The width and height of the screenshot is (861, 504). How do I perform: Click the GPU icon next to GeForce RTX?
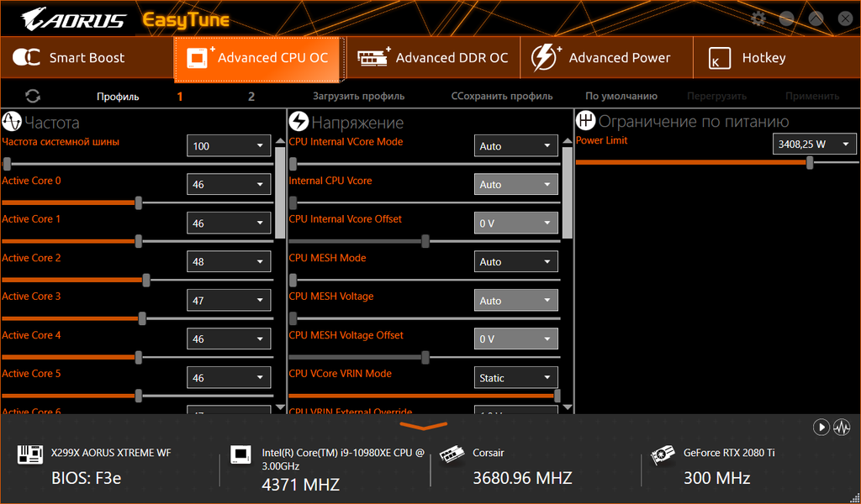663,455
